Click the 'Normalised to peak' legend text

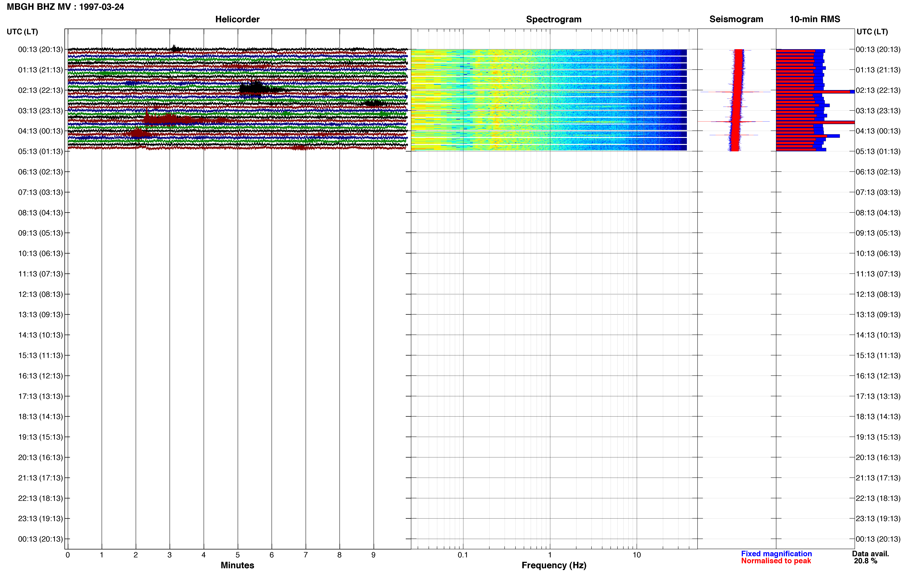click(x=776, y=561)
